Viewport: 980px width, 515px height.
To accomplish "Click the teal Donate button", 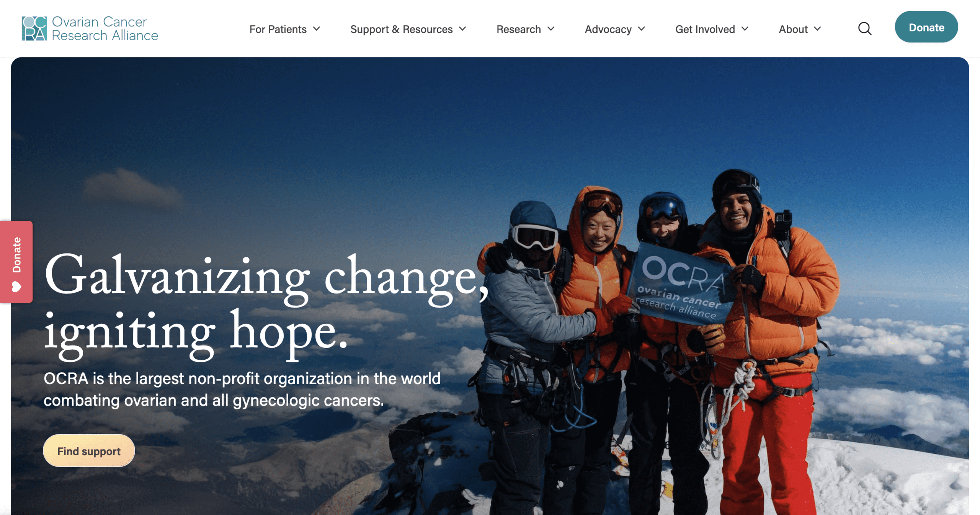I will [x=926, y=27].
